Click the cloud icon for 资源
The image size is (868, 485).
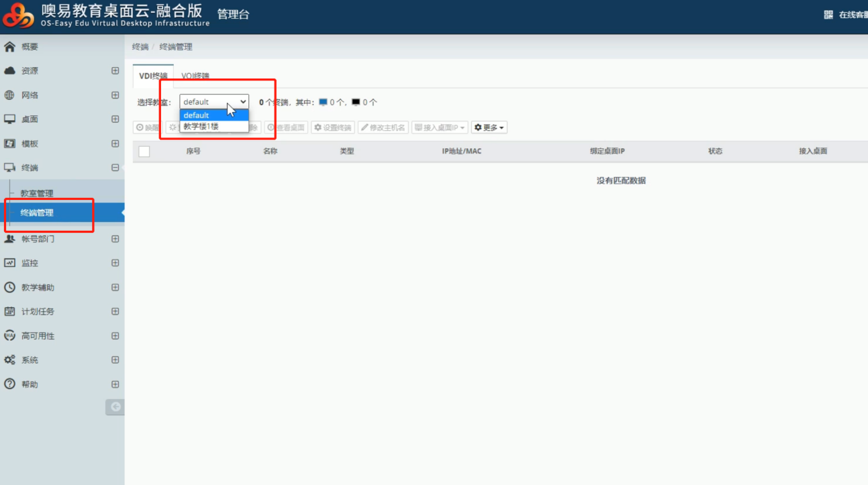click(9, 71)
